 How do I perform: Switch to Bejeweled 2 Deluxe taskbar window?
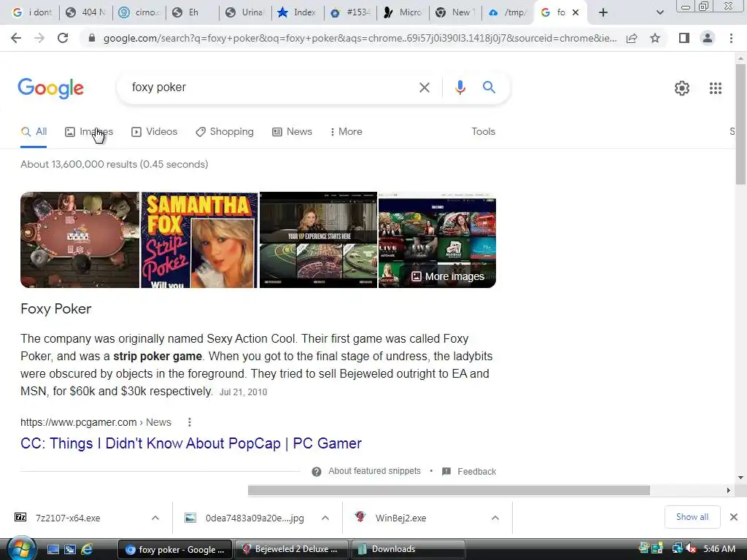coord(290,549)
